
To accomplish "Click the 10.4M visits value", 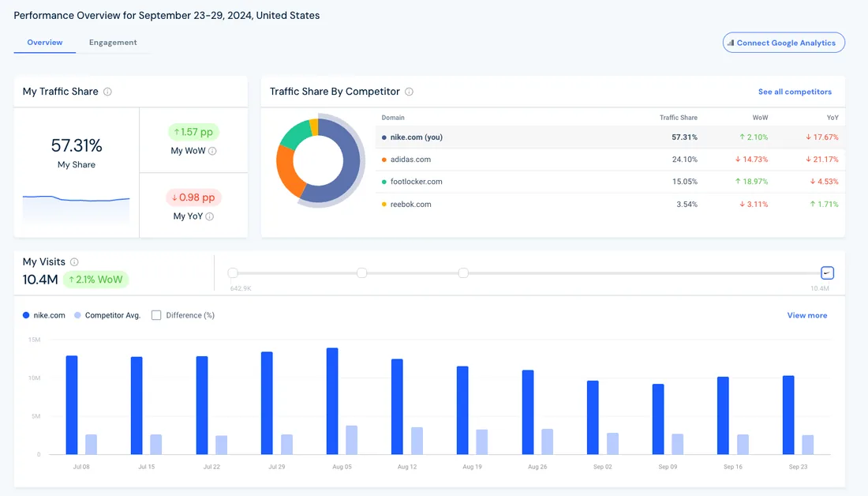I will pos(40,280).
